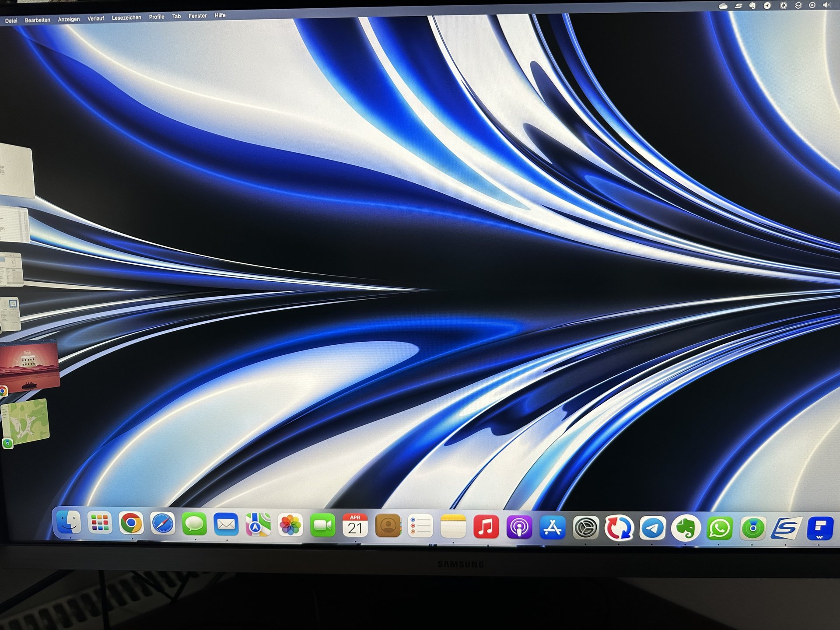Open the Contacts app in Dock
The width and height of the screenshot is (840, 630).
click(x=388, y=526)
